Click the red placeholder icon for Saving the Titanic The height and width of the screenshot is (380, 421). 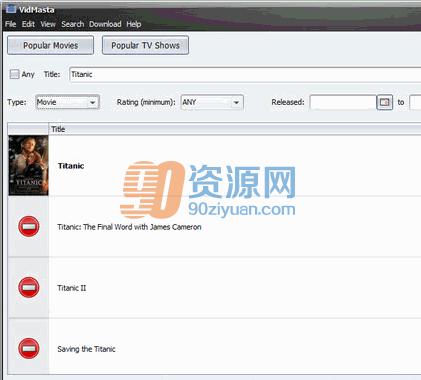point(29,349)
